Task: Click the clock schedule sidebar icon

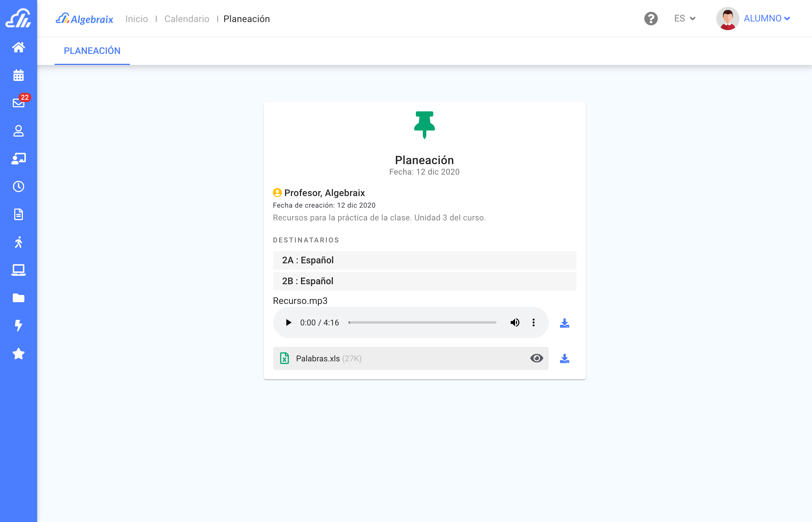Action: pyautogui.click(x=18, y=186)
